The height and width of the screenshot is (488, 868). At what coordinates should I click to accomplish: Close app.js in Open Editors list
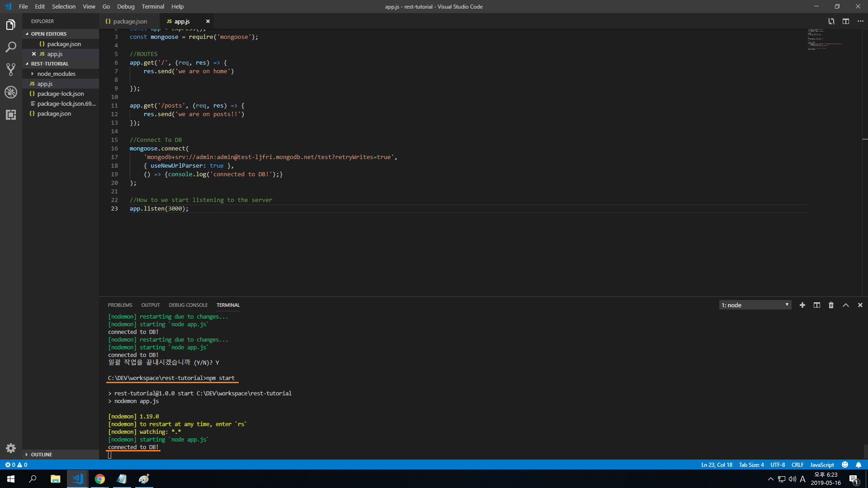point(34,54)
